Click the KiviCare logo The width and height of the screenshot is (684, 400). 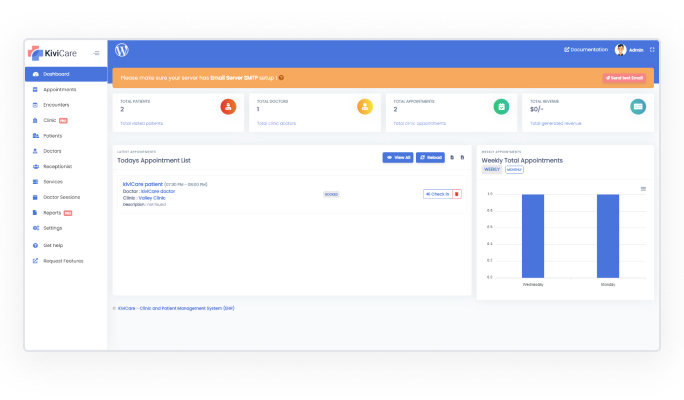pos(52,53)
